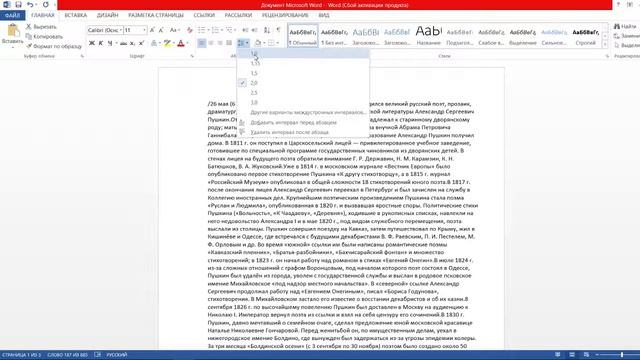Switch to the Вид tab

tap(324, 15)
